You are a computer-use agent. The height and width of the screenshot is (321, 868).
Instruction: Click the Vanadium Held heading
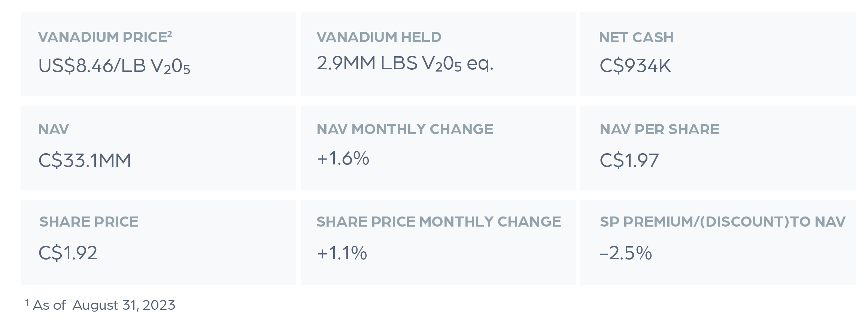(x=379, y=37)
